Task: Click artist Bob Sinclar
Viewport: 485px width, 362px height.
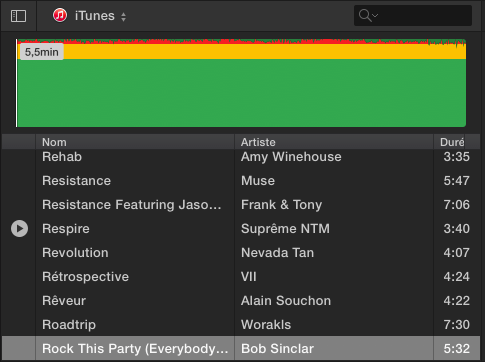Action: point(277,349)
